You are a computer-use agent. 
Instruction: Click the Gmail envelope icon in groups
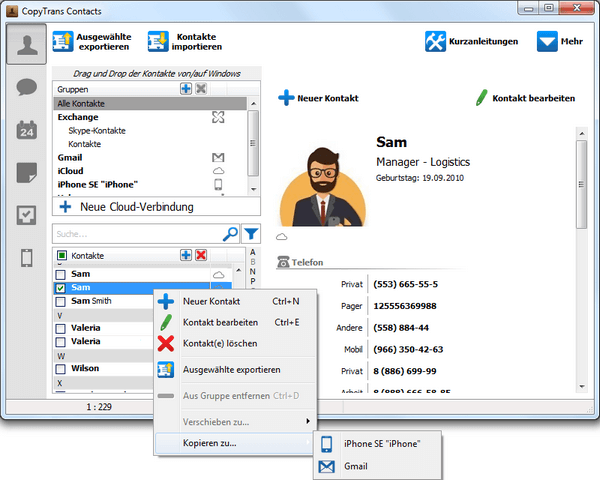coord(218,157)
